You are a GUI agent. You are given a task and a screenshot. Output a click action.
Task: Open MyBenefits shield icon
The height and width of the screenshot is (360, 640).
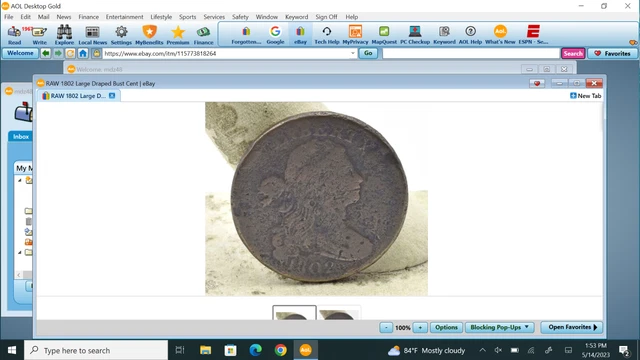(x=149, y=35)
